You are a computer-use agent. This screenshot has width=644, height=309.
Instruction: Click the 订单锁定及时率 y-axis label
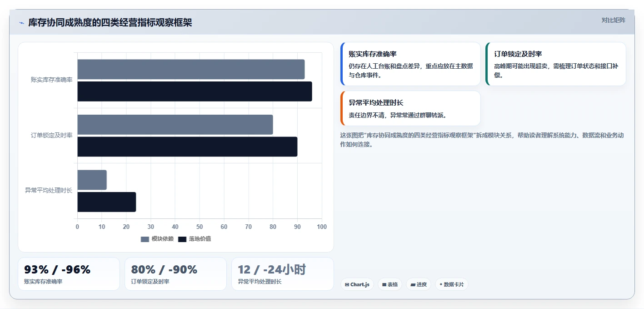point(51,135)
